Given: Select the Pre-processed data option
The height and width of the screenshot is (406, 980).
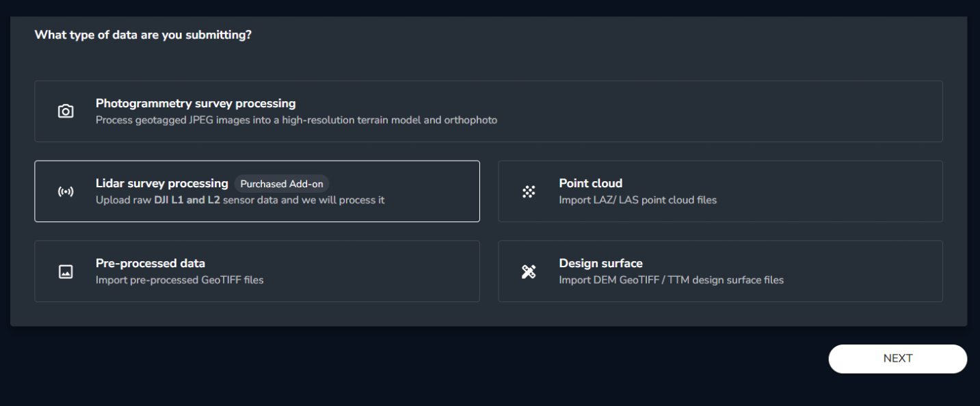Looking at the screenshot, I should point(257,271).
